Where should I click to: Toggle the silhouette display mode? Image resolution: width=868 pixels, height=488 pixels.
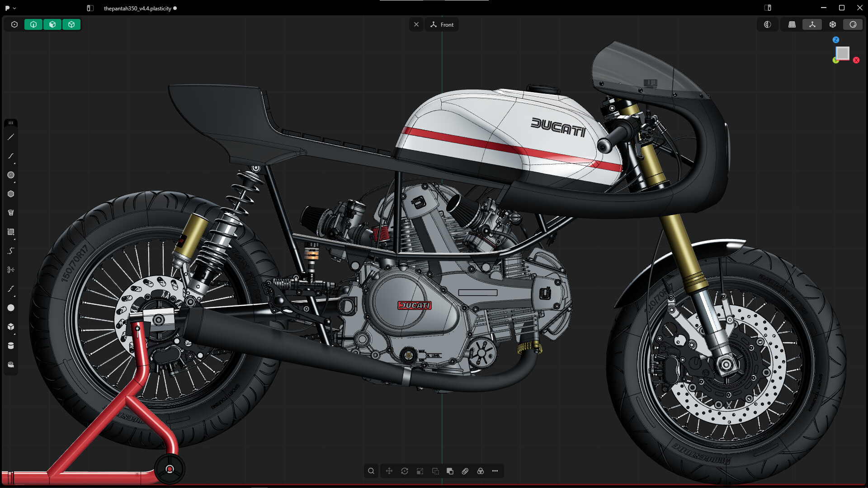coord(768,25)
